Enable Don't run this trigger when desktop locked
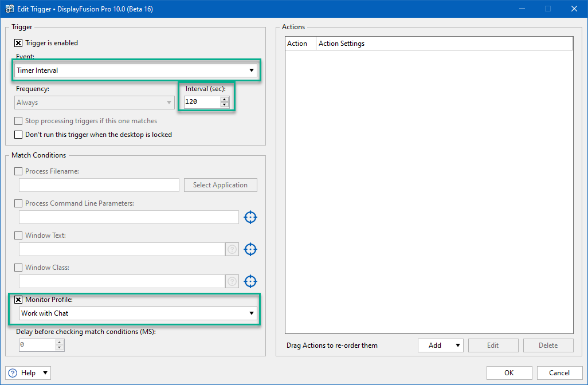The height and width of the screenshot is (385, 588). 18,135
